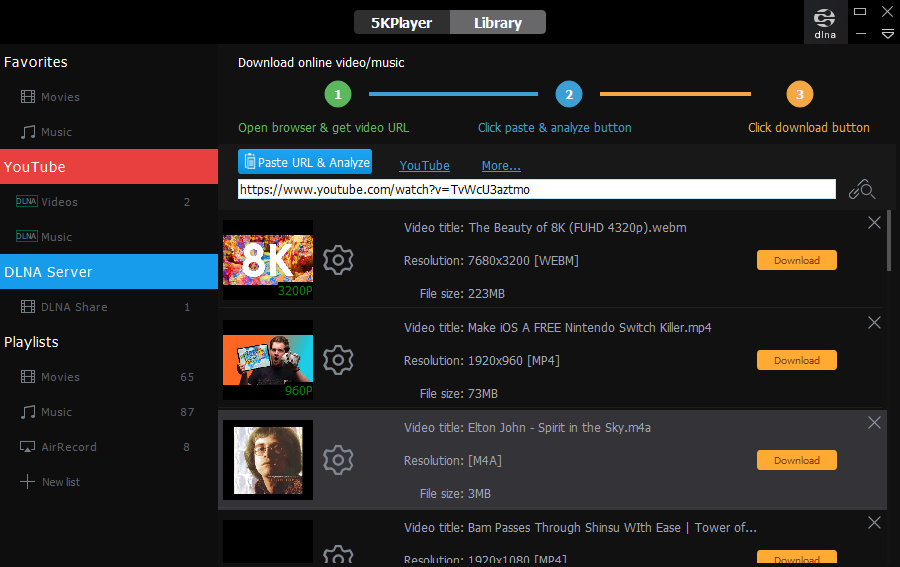Click 'File size: 223MB' text
The image size is (900, 567).
462,294
